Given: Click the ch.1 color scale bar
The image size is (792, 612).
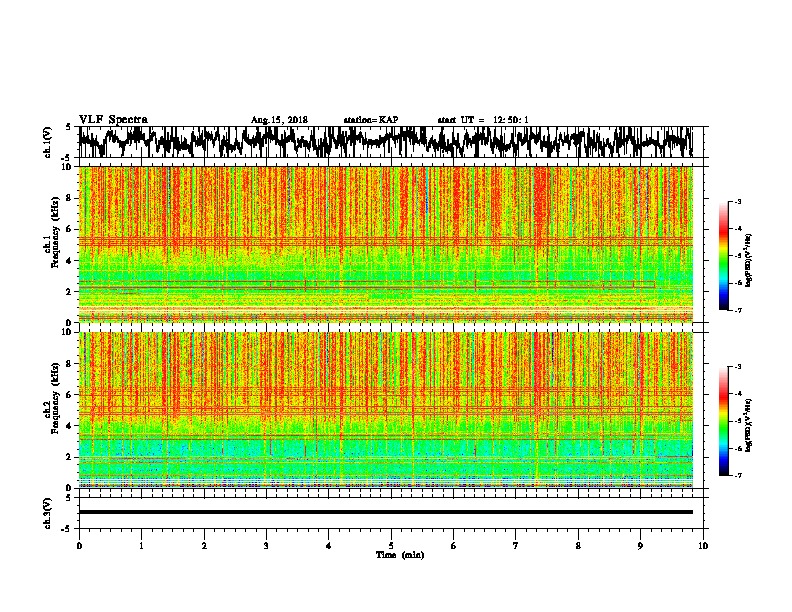Looking at the screenshot, I should click(x=724, y=256).
